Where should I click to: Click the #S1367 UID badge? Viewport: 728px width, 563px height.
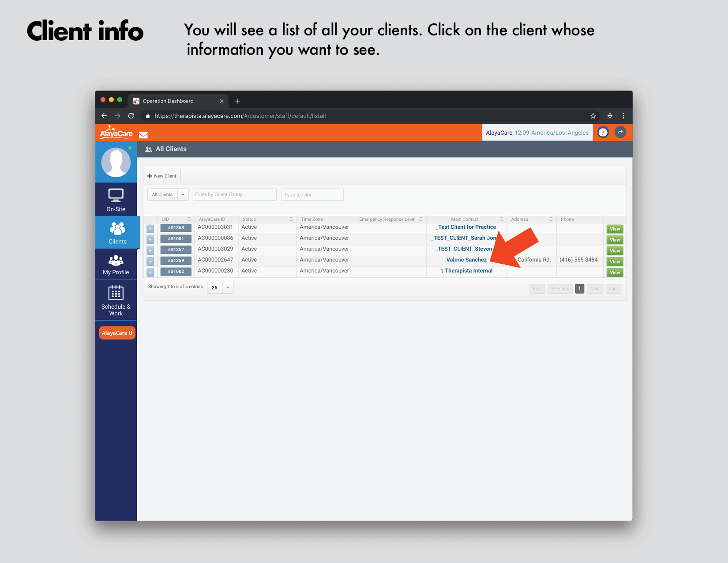point(176,249)
